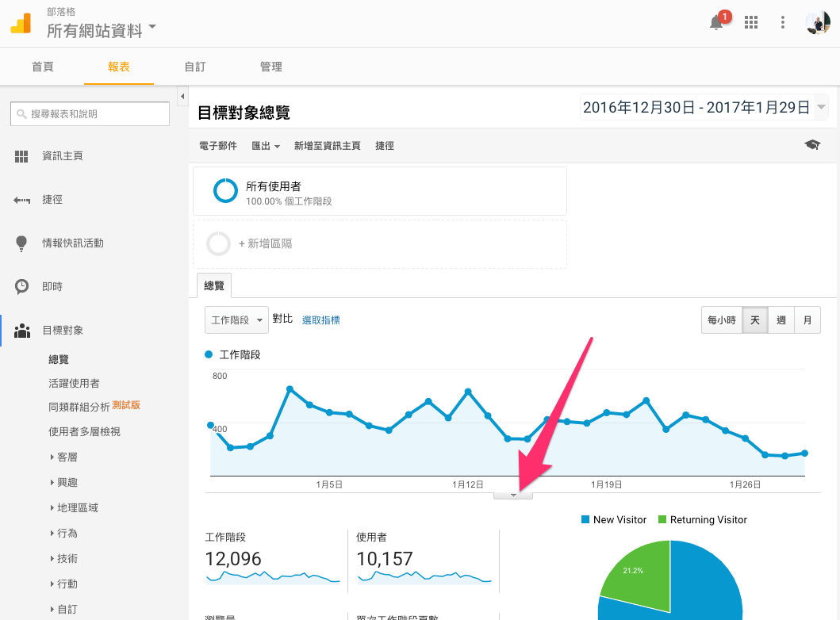Image resolution: width=840 pixels, height=620 pixels.
Task: Open the 使用者多層檢視 report
Action: [x=84, y=431]
